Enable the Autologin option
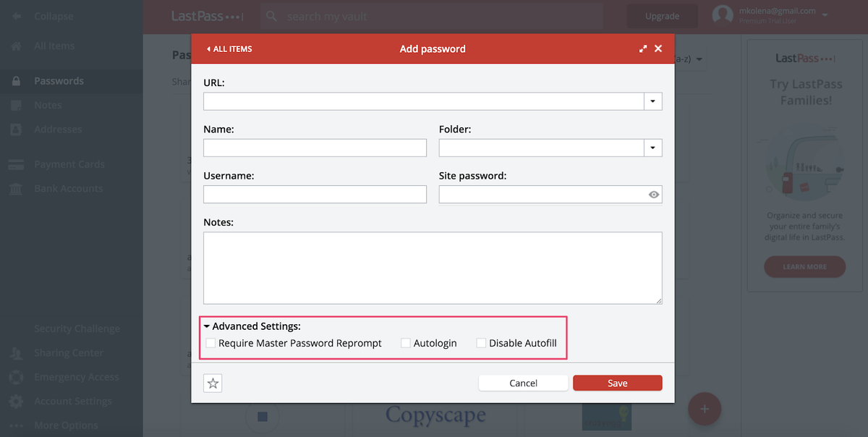868x437 pixels. pos(405,342)
